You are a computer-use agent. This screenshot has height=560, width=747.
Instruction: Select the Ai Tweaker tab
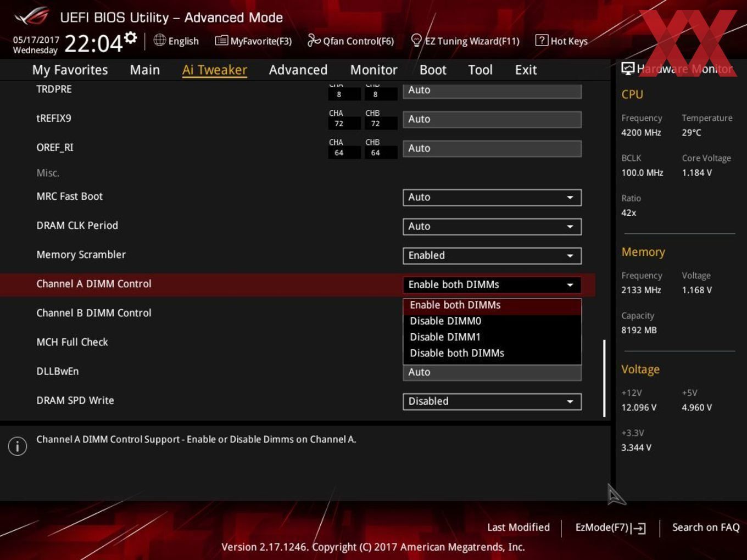point(215,70)
